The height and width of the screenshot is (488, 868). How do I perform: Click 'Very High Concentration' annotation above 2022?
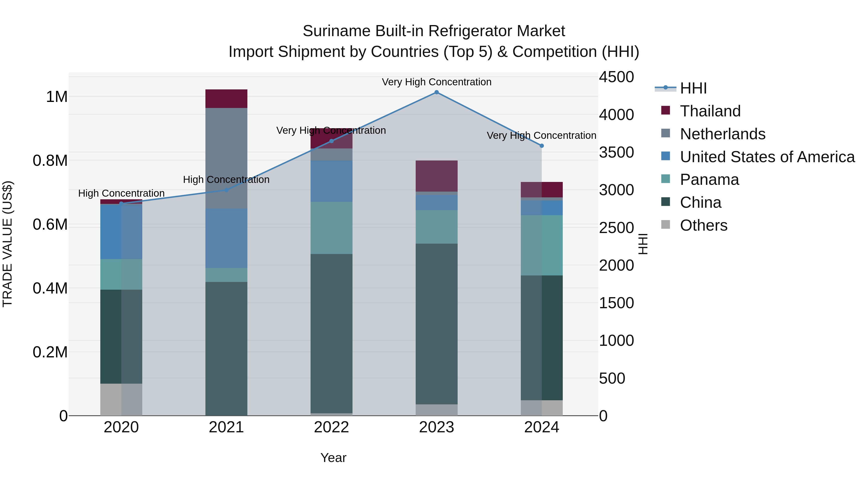331,130
